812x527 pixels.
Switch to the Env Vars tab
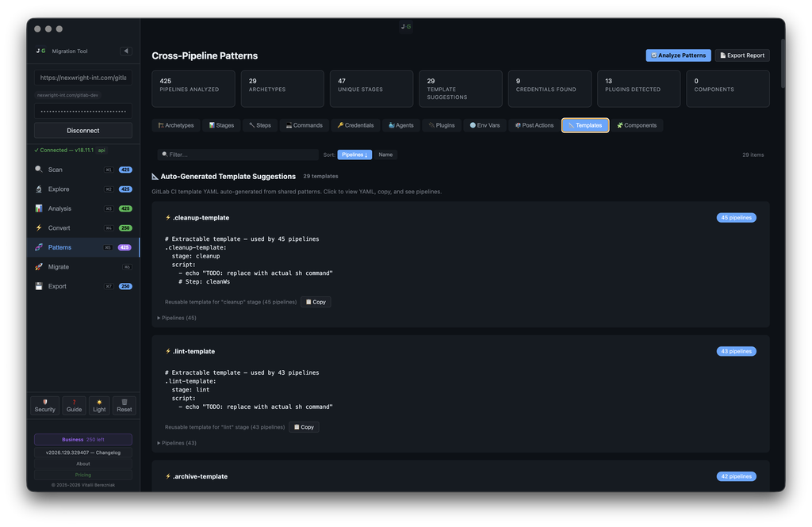click(485, 125)
